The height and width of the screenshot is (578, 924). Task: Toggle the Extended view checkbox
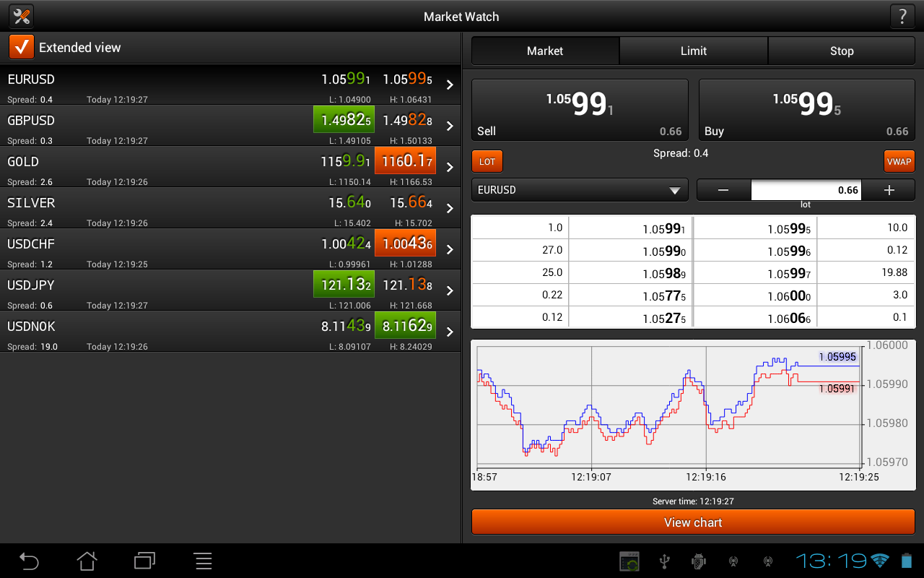22,47
